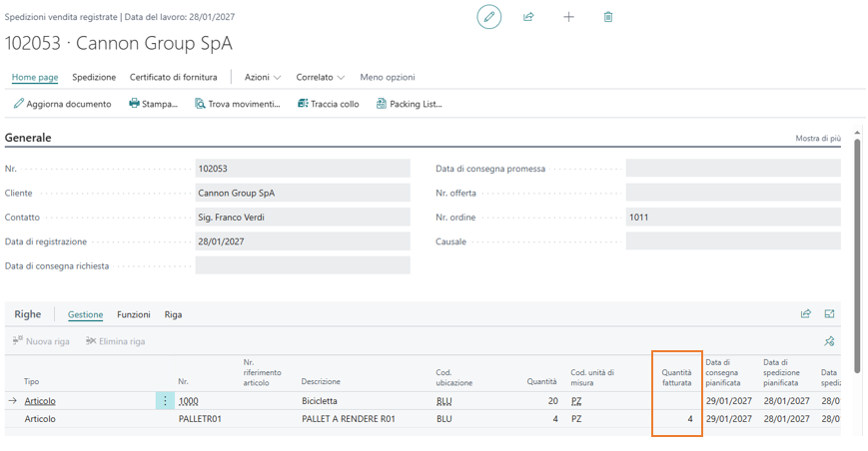868x451 pixels.
Task: Click Aggiorna documento button
Action: [63, 104]
